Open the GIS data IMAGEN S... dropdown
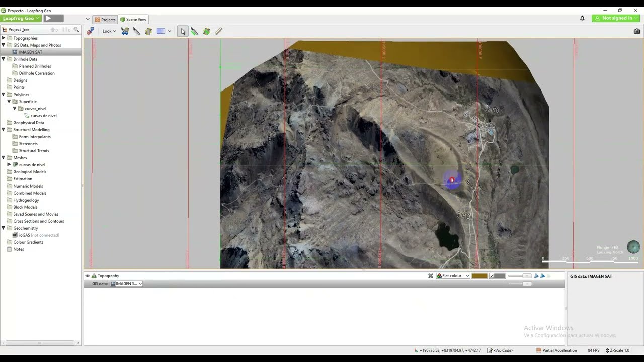The width and height of the screenshot is (644, 362). tap(126, 284)
